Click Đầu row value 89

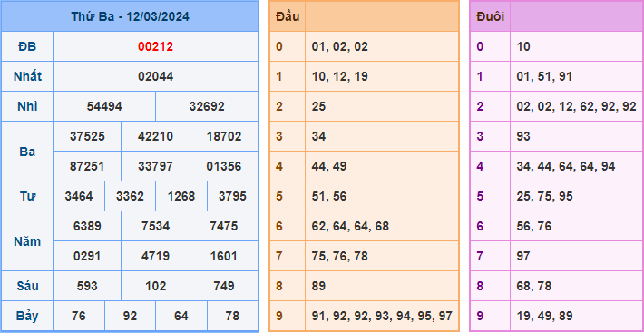point(318,286)
